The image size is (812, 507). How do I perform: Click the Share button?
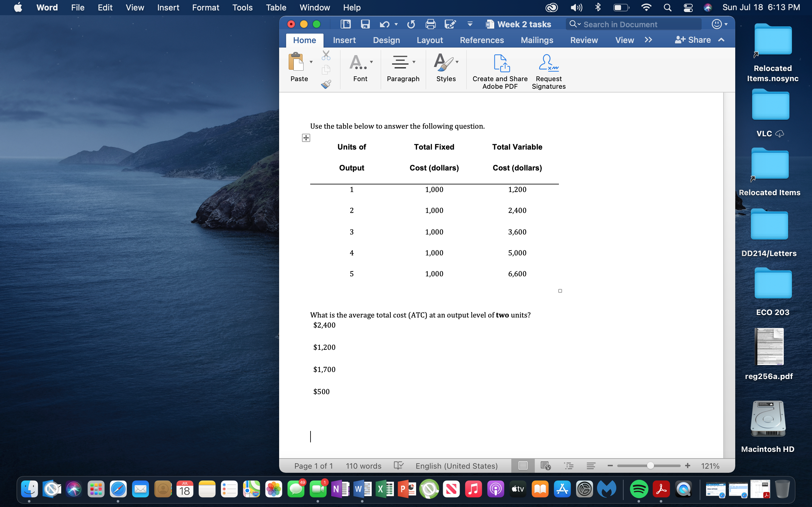click(699, 40)
